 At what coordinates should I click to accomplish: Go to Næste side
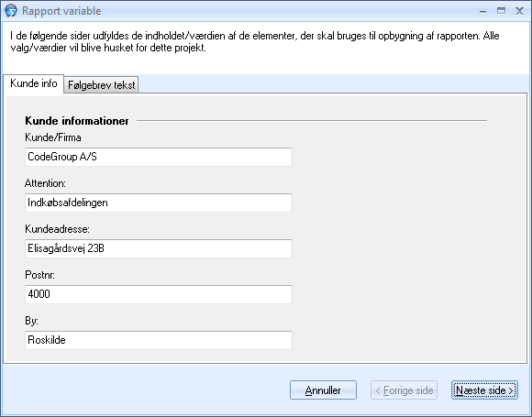coord(484,390)
